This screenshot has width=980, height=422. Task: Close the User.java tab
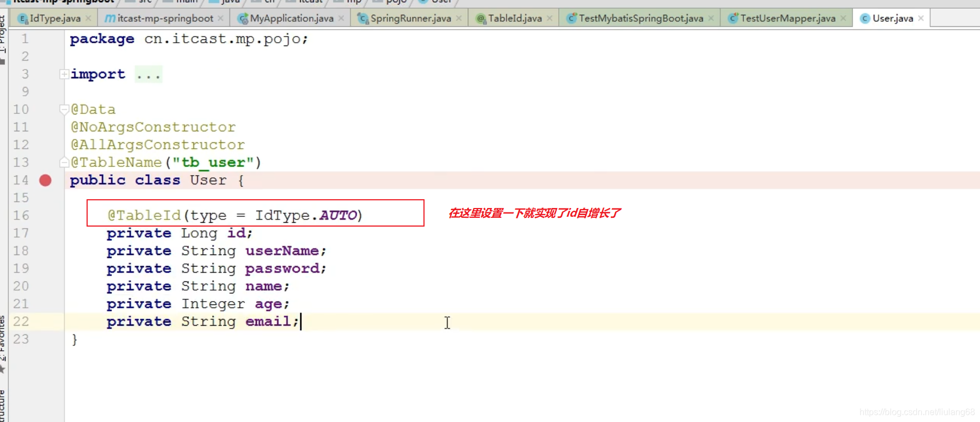(921, 19)
